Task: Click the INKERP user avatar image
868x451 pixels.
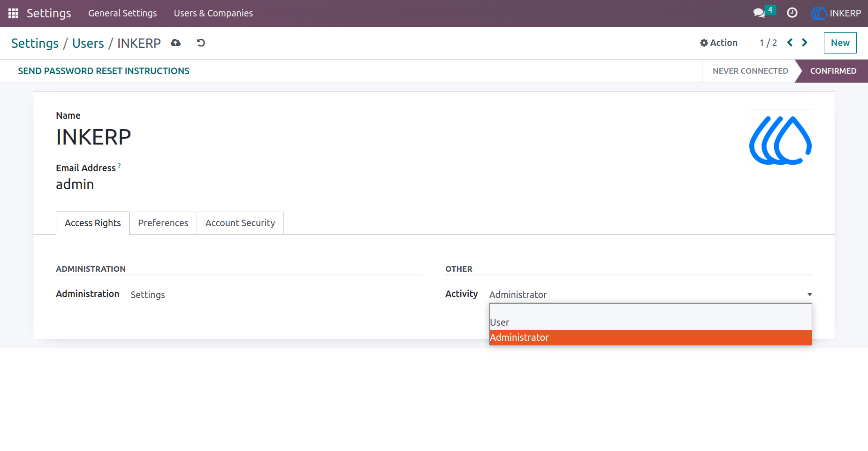Action: tap(780, 140)
